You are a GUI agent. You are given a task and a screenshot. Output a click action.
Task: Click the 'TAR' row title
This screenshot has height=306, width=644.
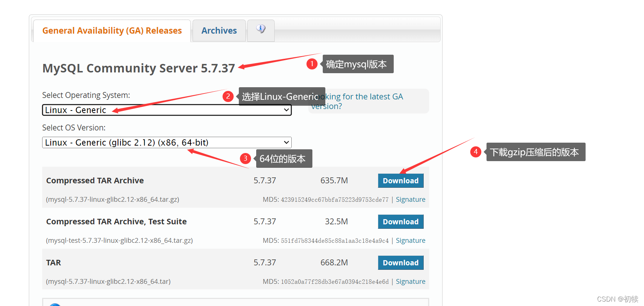(x=54, y=263)
